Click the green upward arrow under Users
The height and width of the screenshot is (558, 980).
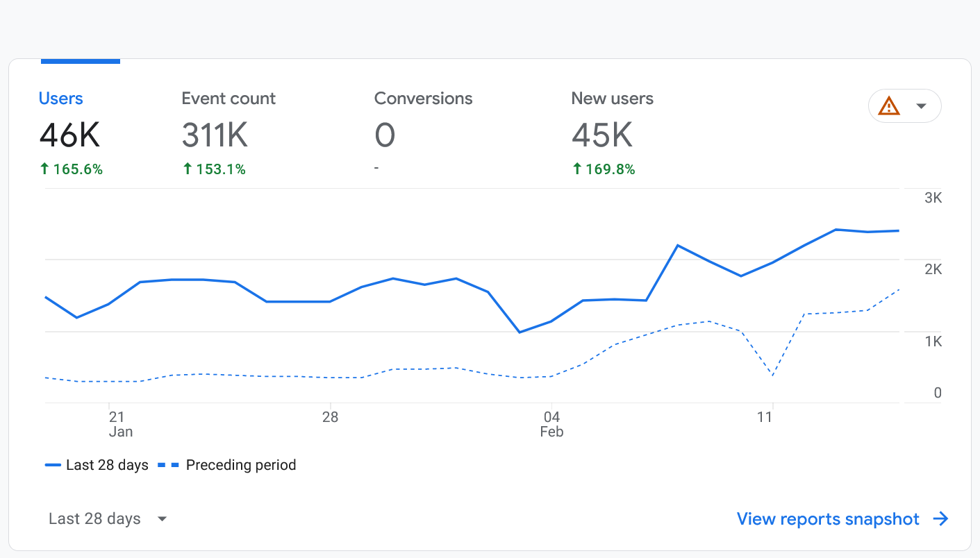[x=44, y=169]
